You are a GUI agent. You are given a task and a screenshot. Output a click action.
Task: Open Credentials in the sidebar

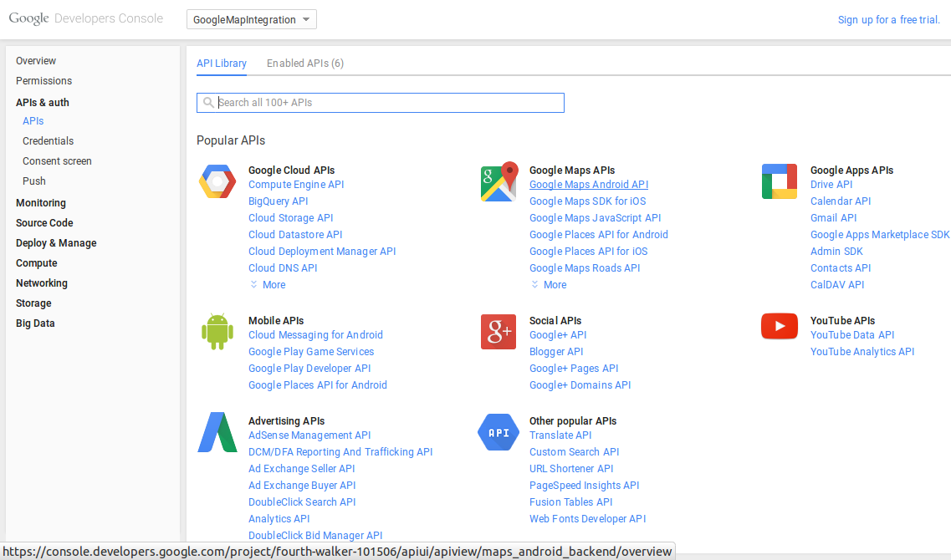(48, 141)
